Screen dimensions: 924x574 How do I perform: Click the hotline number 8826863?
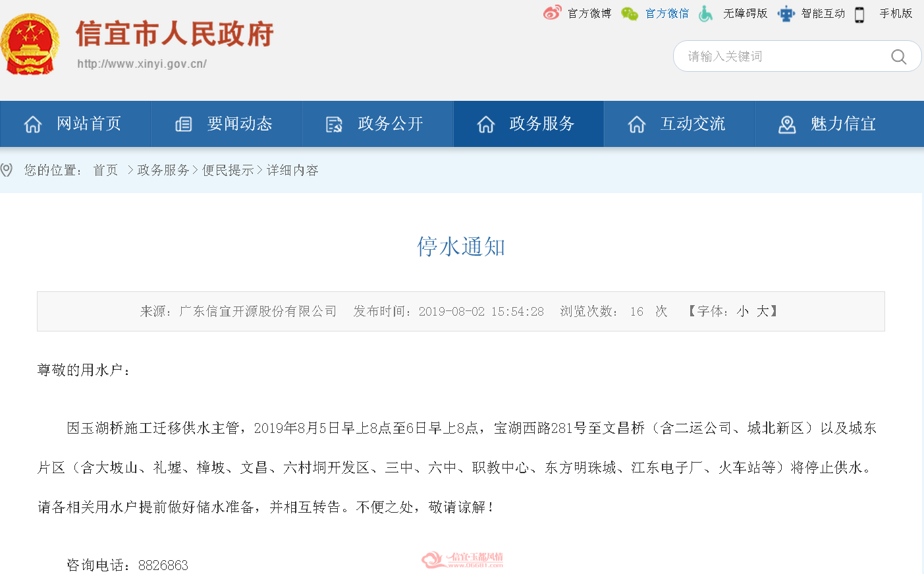163,565
